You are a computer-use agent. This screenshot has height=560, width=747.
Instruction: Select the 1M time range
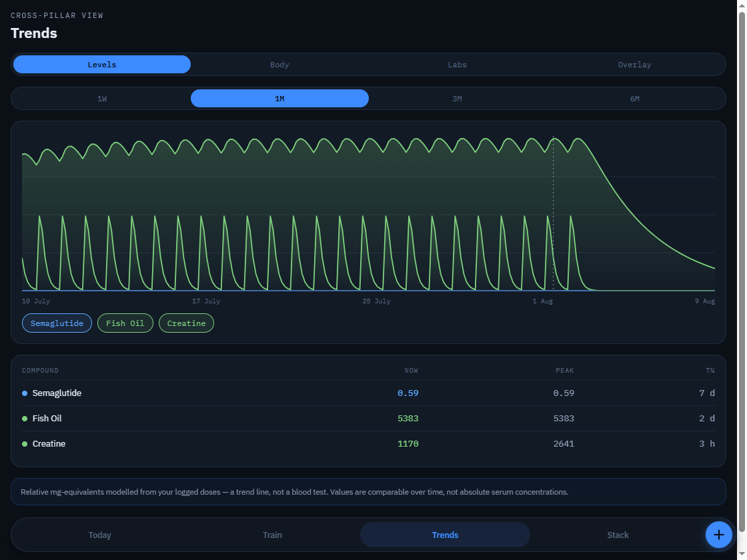click(x=279, y=99)
